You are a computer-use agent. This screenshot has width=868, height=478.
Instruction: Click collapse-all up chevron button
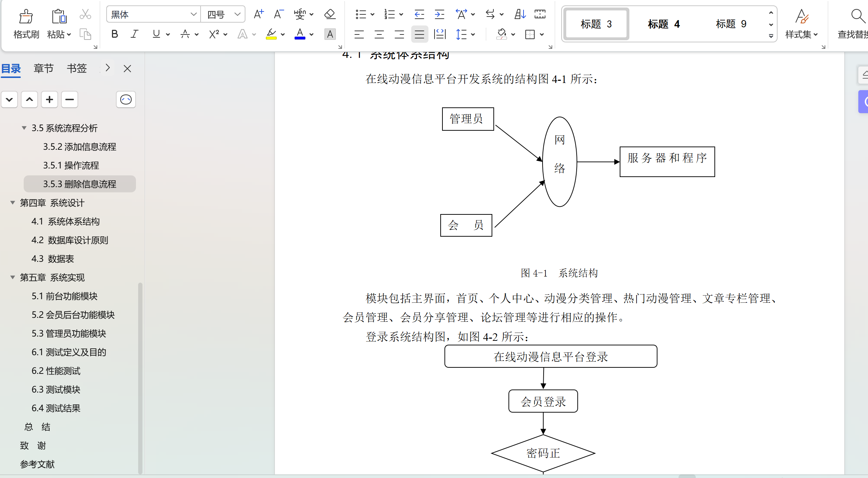pyautogui.click(x=29, y=99)
